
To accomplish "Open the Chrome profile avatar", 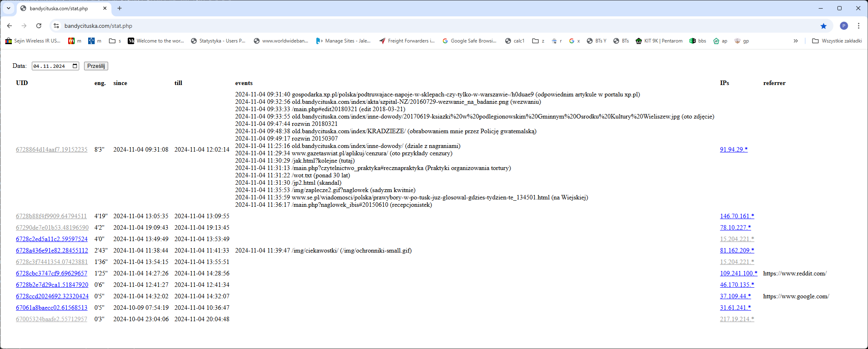I will pyautogui.click(x=844, y=26).
